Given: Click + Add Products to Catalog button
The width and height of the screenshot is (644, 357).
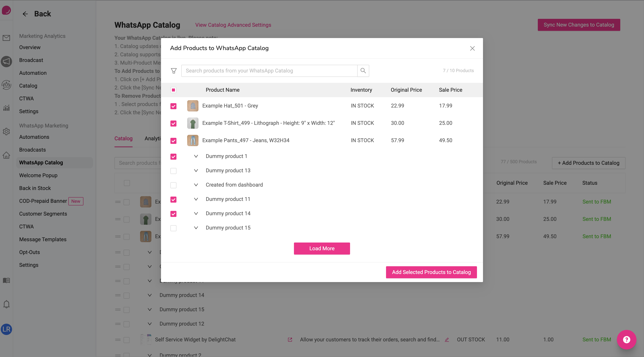Looking at the screenshot, I should 588,163.
